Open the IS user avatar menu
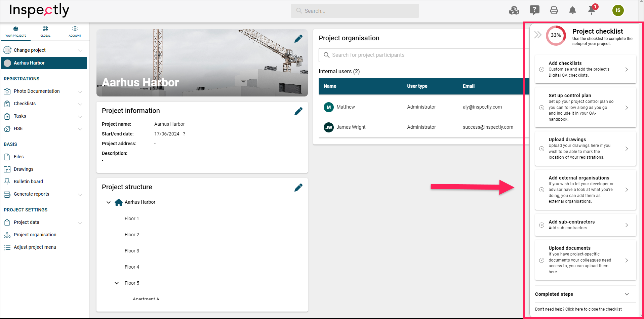 618,10
